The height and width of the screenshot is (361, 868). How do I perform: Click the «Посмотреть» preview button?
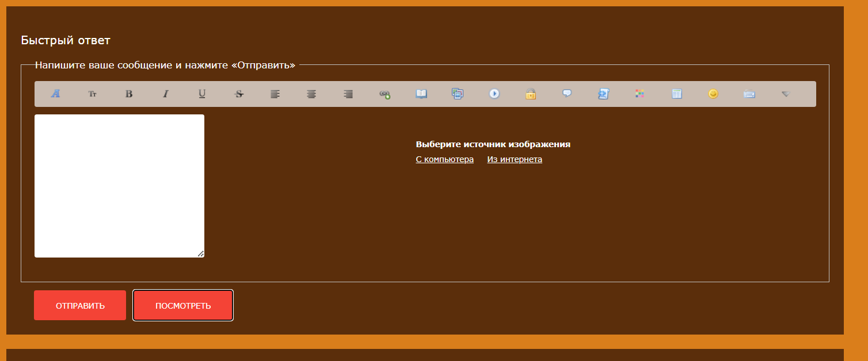183,305
